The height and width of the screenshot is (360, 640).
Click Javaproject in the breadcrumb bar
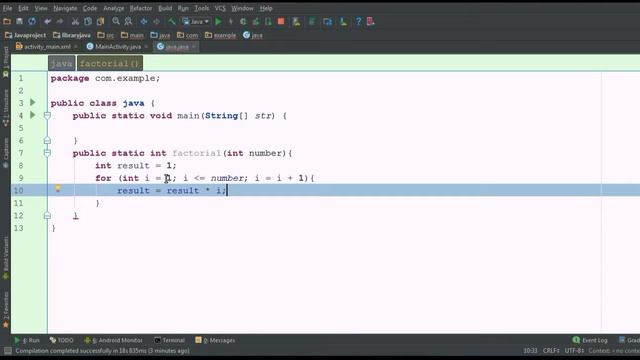point(26,35)
